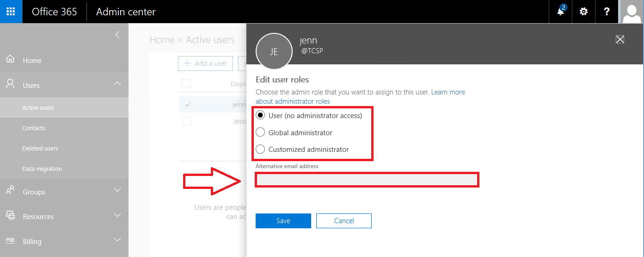The height and width of the screenshot is (257, 644).
Task: Select User (no administrator access) option
Action: 260,115
